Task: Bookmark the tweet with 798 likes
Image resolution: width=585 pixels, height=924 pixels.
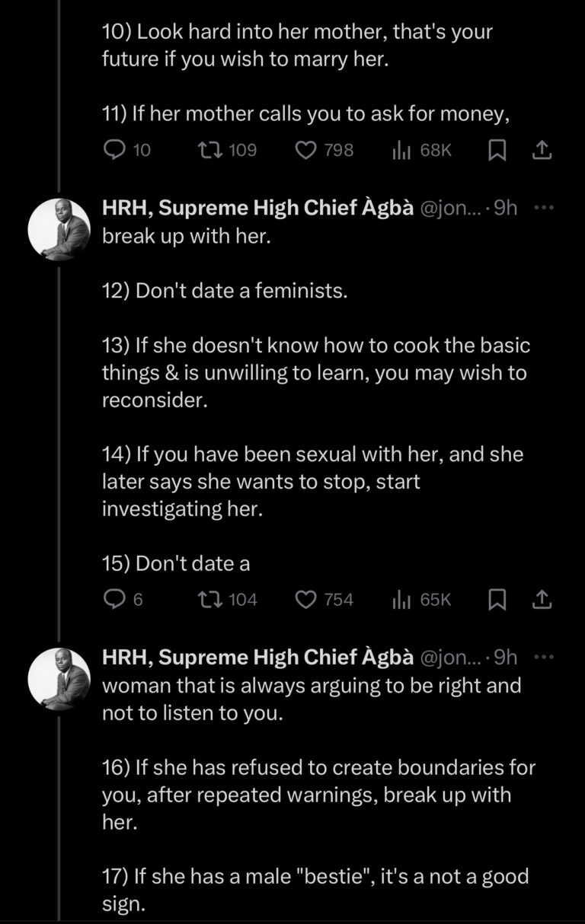Action: pos(497,150)
